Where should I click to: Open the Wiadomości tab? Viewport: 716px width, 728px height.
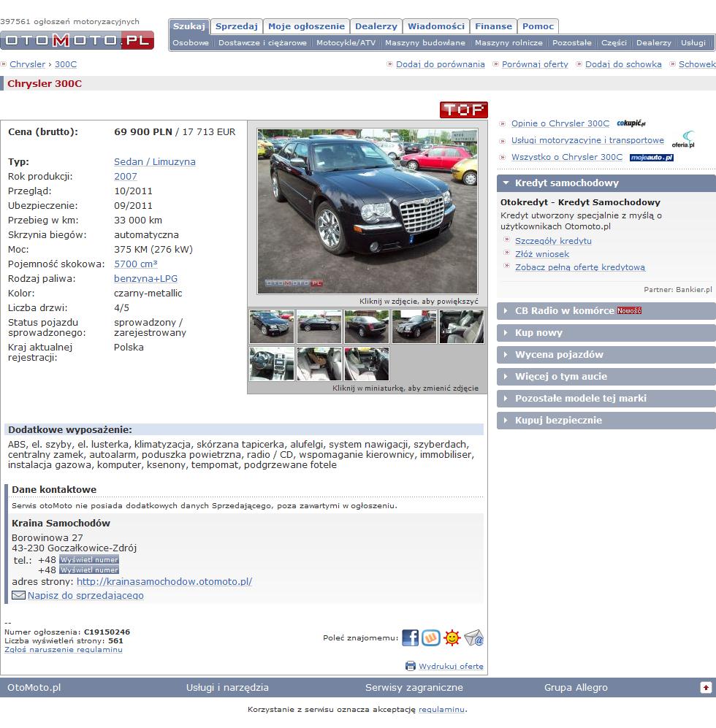[x=436, y=26]
